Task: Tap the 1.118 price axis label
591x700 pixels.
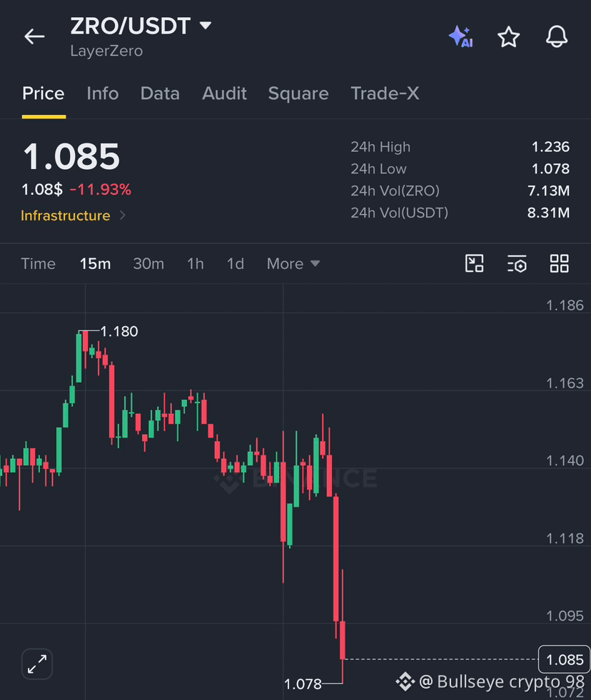Action: [565, 539]
